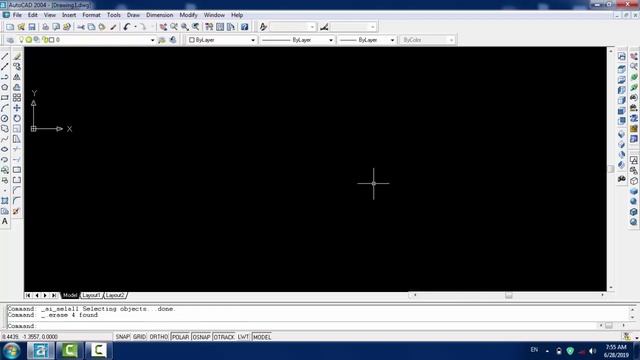Select the Arc draw tool

click(4, 108)
